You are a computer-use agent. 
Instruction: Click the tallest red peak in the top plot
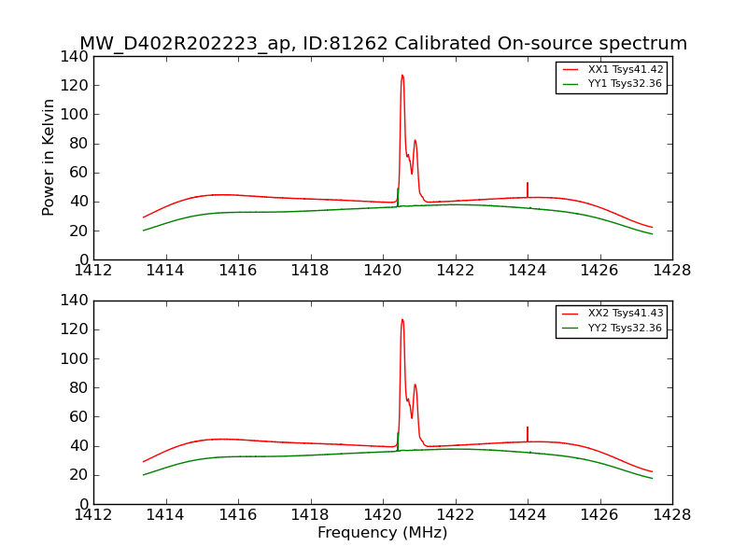402,77
